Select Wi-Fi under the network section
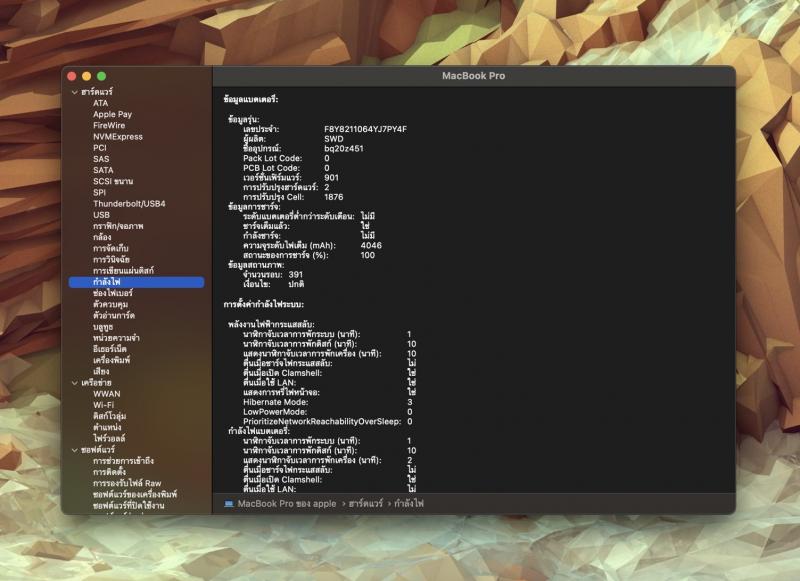 click(x=104, y=404)
